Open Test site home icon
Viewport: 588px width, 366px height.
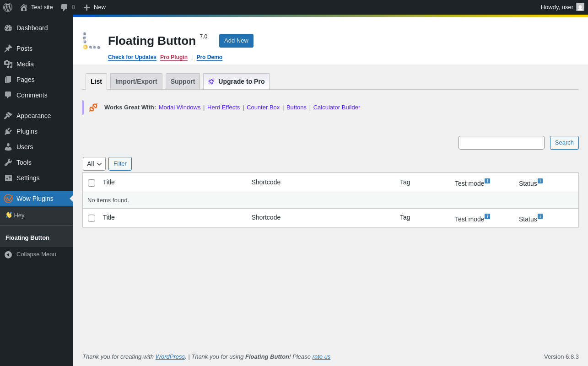[x=24, y=7]
